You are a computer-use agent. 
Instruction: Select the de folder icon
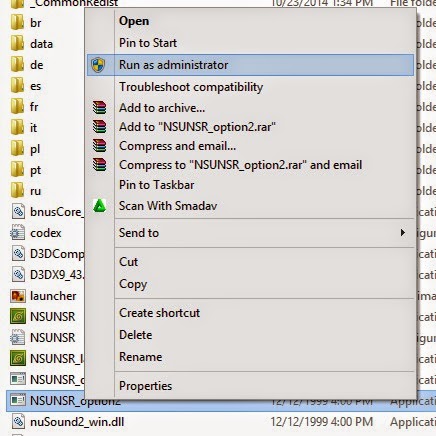(17, 65)
